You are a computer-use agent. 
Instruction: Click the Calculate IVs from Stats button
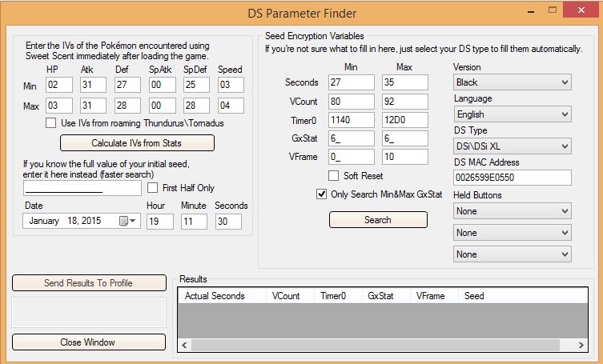coord(137,143)
